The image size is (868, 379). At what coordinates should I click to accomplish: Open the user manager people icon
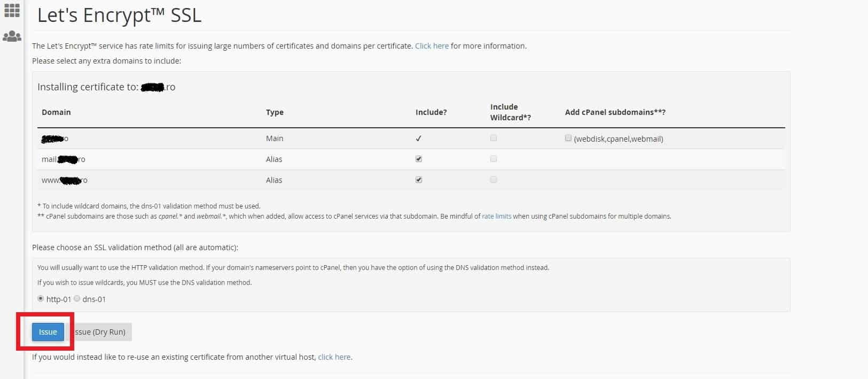tap(12, 36)
